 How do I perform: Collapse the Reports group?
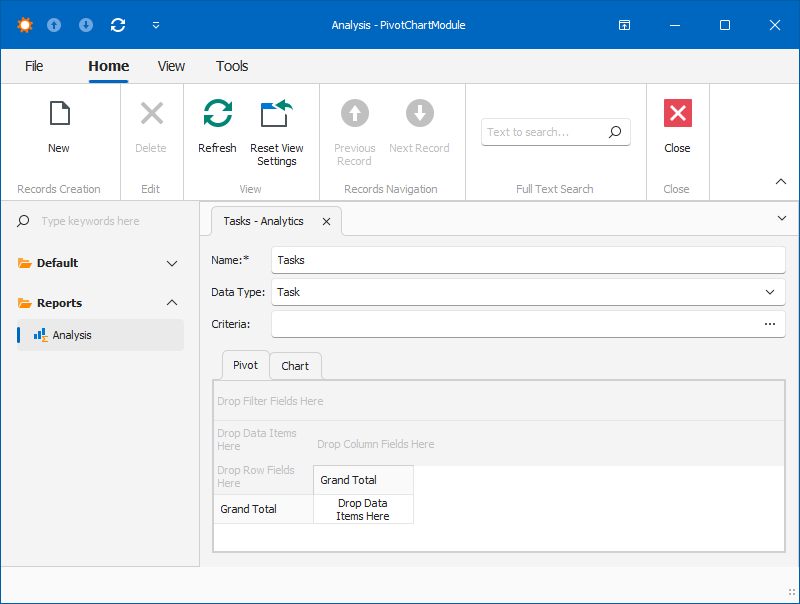point(171,302)
